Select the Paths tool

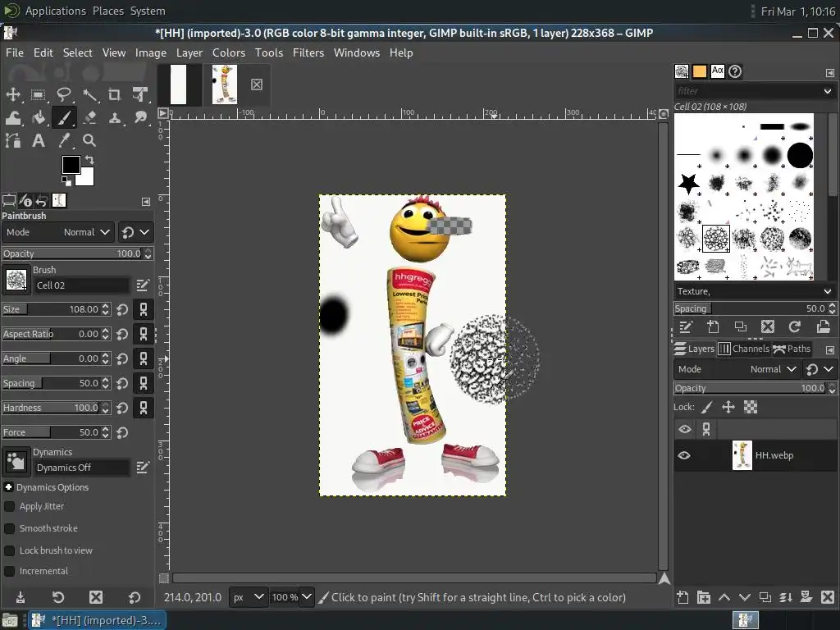click(13, 141)
